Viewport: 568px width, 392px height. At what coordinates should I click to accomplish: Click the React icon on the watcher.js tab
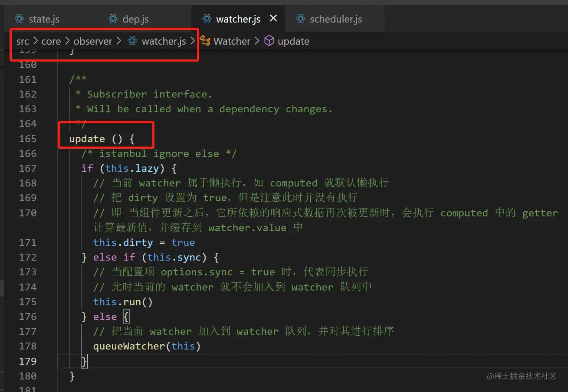207,19
